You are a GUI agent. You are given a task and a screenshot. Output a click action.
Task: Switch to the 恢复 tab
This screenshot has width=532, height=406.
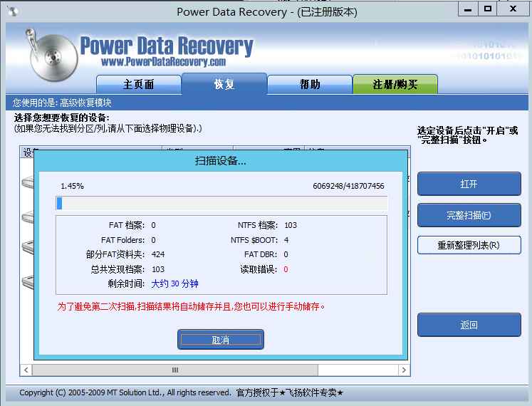click(x=224, y=84)
